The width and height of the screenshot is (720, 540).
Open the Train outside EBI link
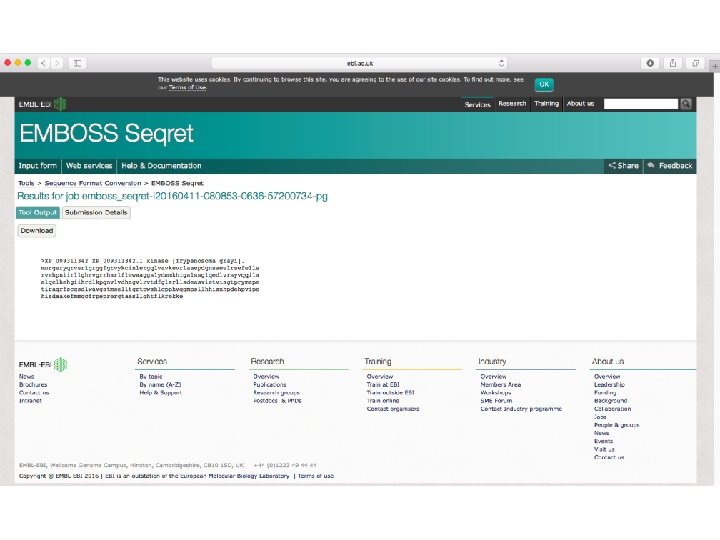coord(390,393)
